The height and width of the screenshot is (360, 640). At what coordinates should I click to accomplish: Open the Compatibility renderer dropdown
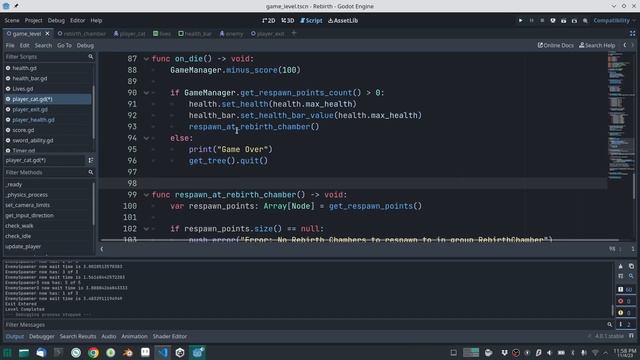(x=614, y=20)
